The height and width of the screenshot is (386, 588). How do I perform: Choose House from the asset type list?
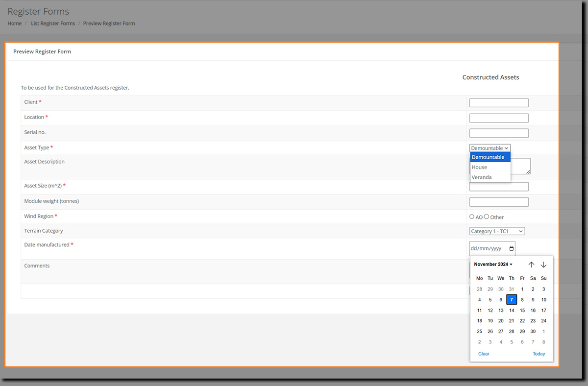(x=490, y=167)
